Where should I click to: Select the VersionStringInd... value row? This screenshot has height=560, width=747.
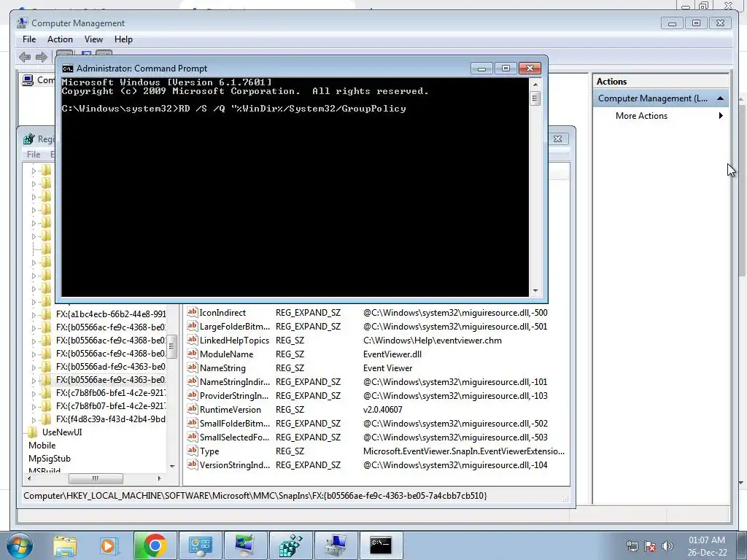(x=376, y=464)
